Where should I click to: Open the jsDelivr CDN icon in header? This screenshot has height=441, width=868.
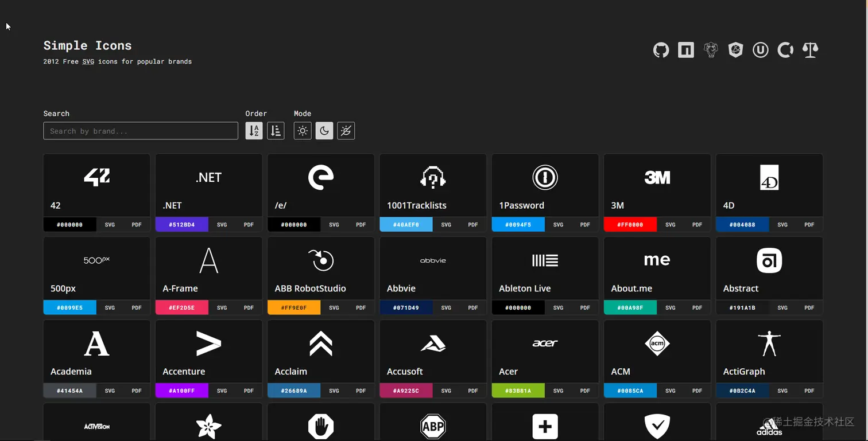click(736, 50)
